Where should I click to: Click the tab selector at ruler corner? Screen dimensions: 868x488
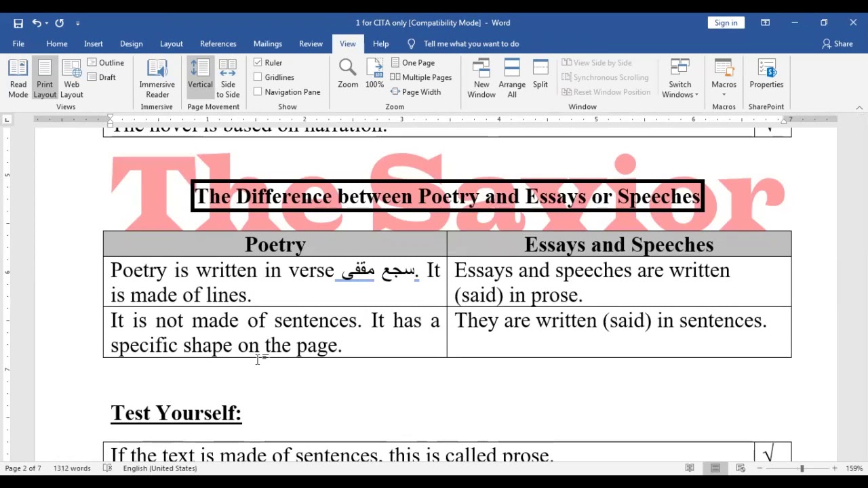pyautogui.click(x=7, y=120)
